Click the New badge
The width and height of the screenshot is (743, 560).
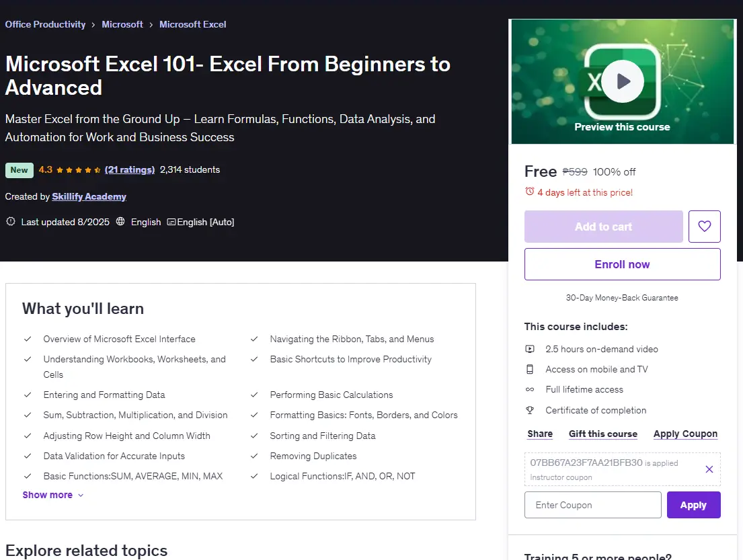point(19,170)
